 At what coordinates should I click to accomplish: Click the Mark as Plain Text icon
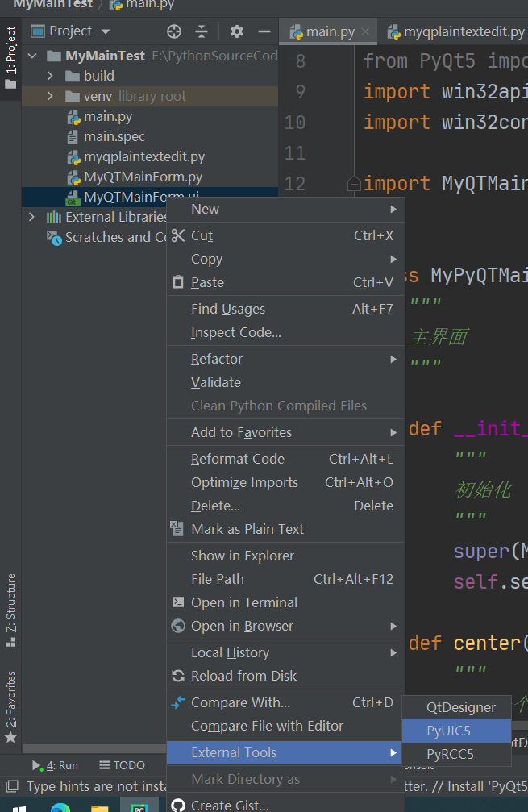pyautogui.click(x=177, y=529)
